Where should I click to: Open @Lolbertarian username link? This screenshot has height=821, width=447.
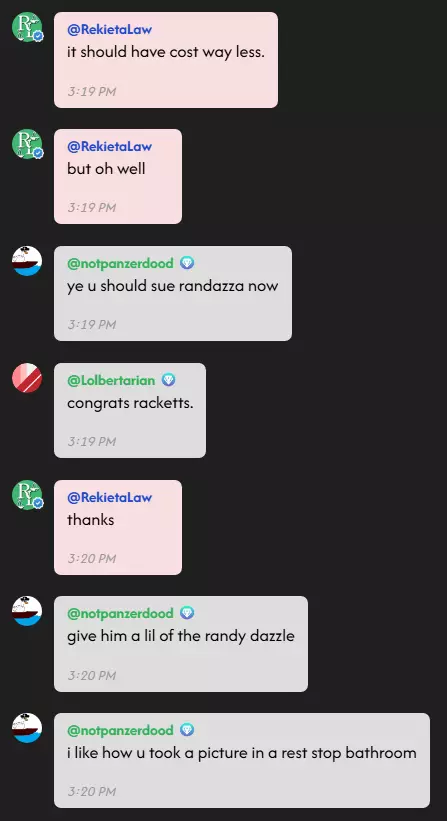[x=111, y=380]
